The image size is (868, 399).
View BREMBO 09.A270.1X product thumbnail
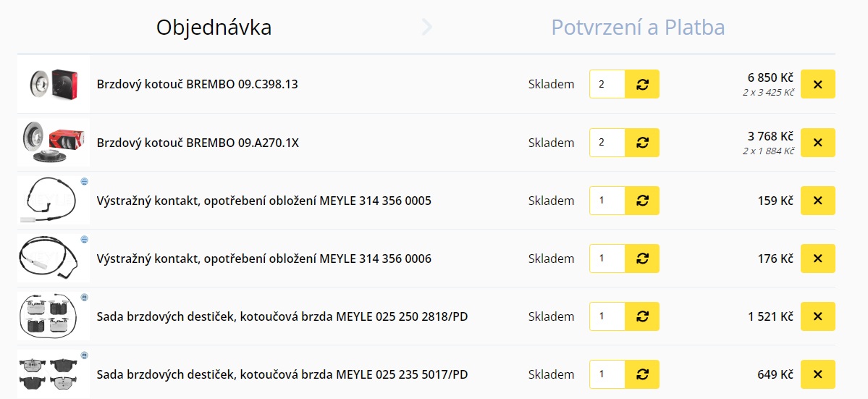(54, 143)
